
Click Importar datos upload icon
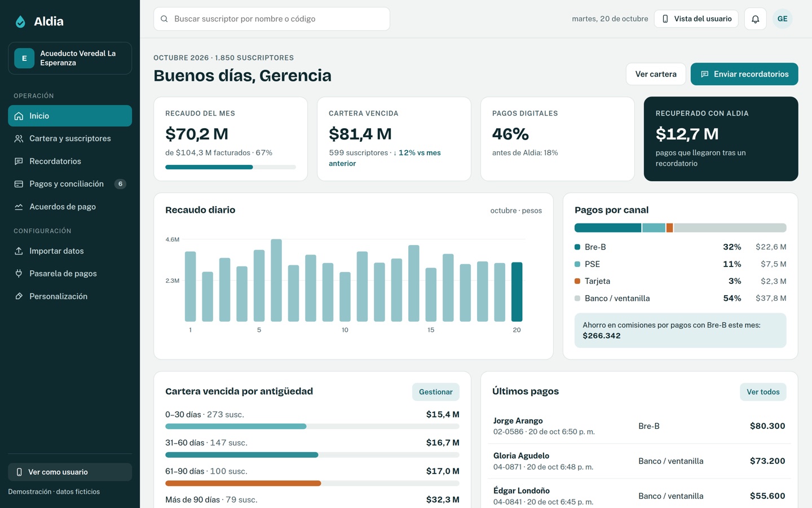pyautogui.click(x=19, y=251)
